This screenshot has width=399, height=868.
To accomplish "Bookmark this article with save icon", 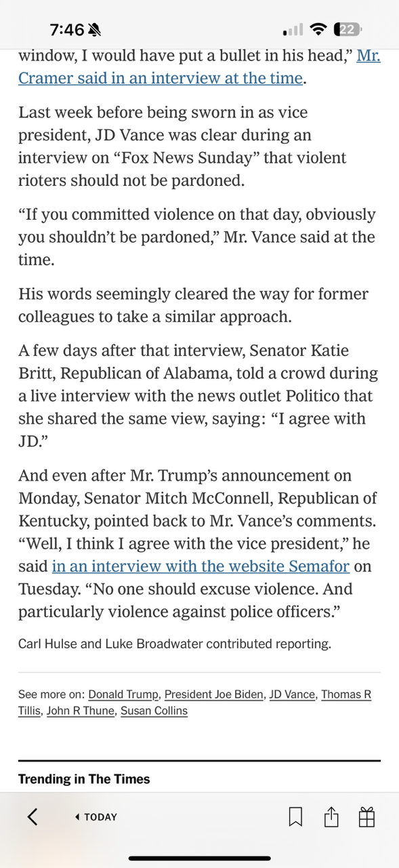I will pos(295,817).
